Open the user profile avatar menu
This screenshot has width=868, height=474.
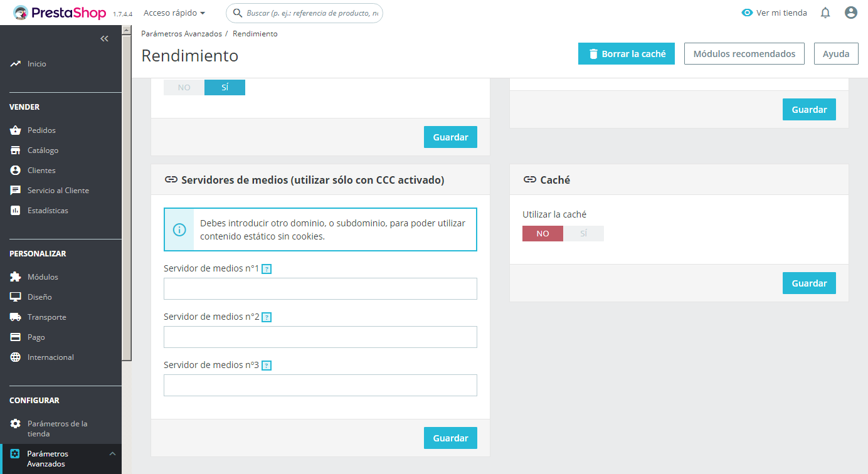(851, 13)
